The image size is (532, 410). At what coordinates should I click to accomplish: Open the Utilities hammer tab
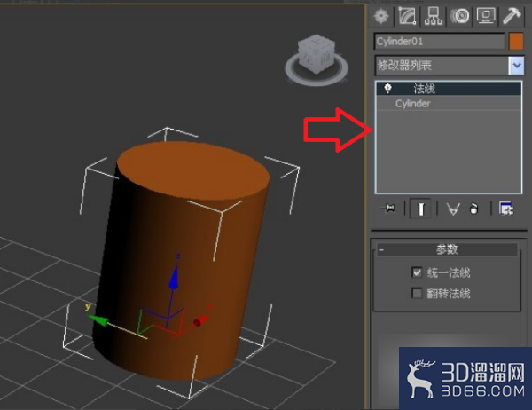coord(512,16)
